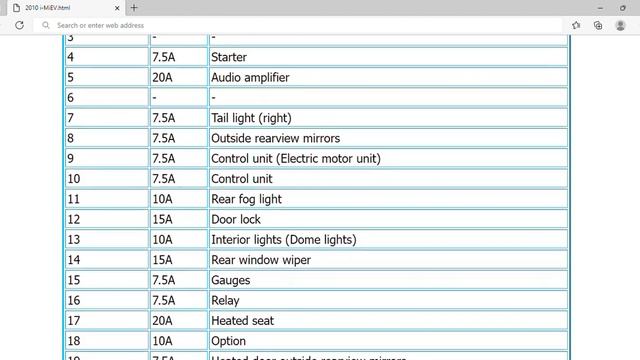Image resolution: width=640 pixels, height=360 pixels.
Task: Open the user profile avatar icon
Action: click(x=620, y=25)
